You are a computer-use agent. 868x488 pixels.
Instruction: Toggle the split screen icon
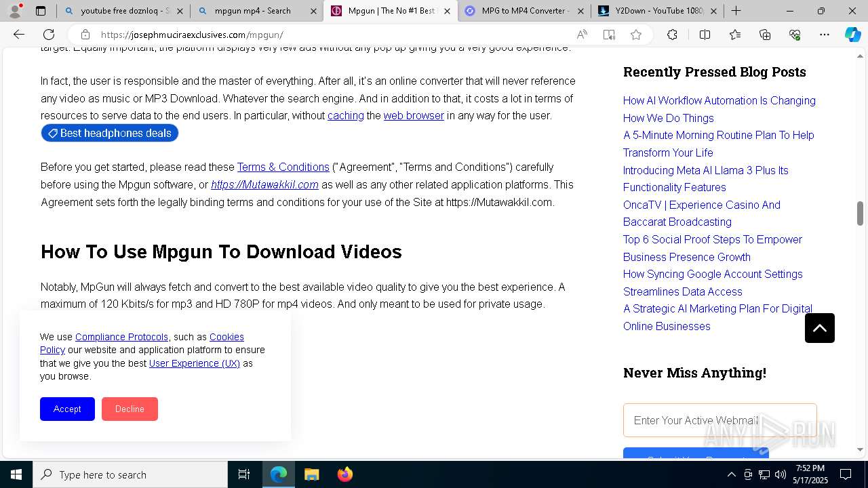705,35
